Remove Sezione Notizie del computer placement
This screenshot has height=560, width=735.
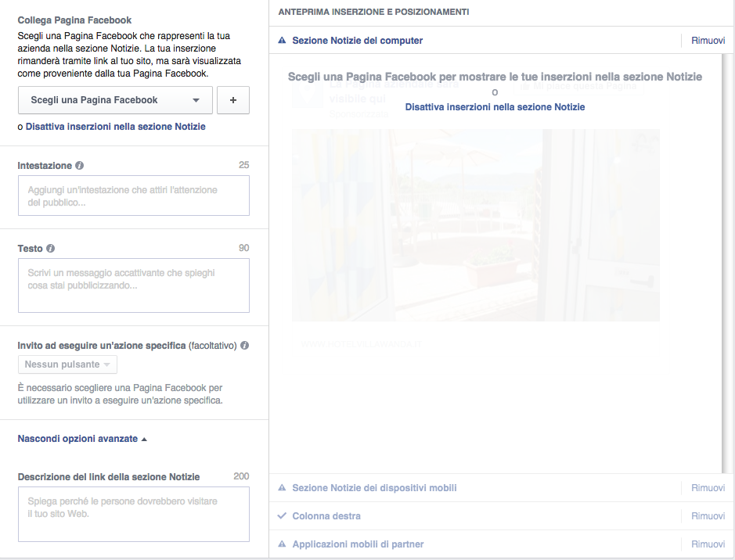[x=708, y=40]
